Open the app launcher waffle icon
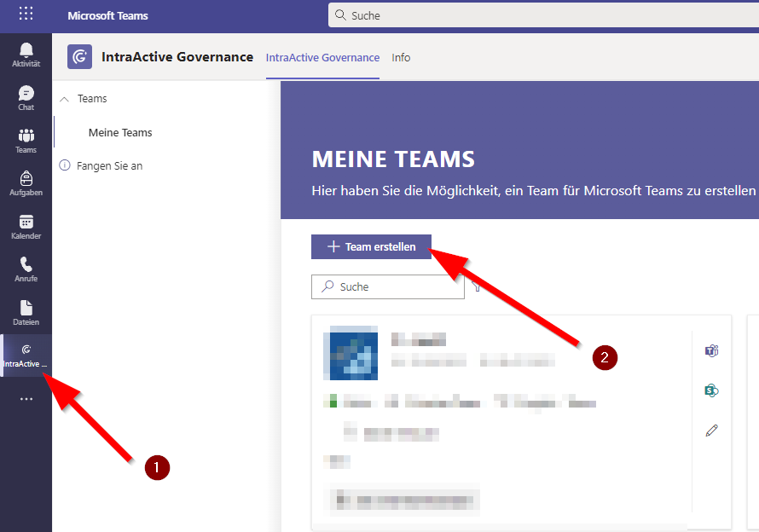The image size is (759, 532). [26, 14]
